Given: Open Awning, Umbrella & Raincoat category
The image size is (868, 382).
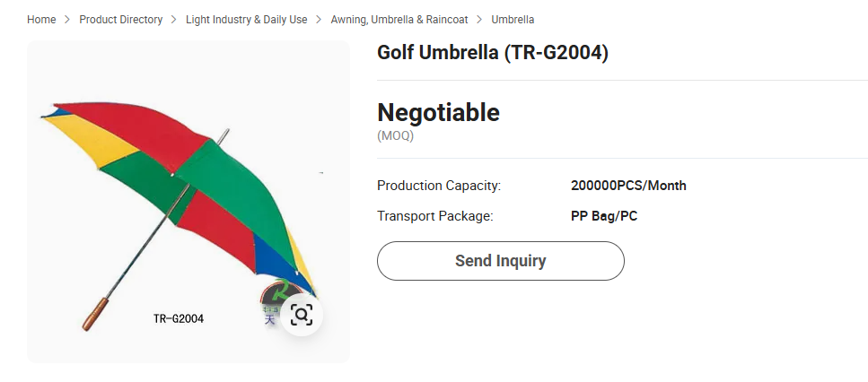Looking at the screenshot, I should click(399, 20).
